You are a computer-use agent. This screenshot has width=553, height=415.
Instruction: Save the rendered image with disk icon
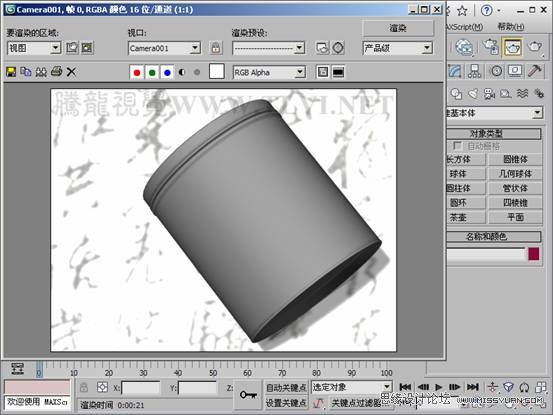tap(11, 72)
